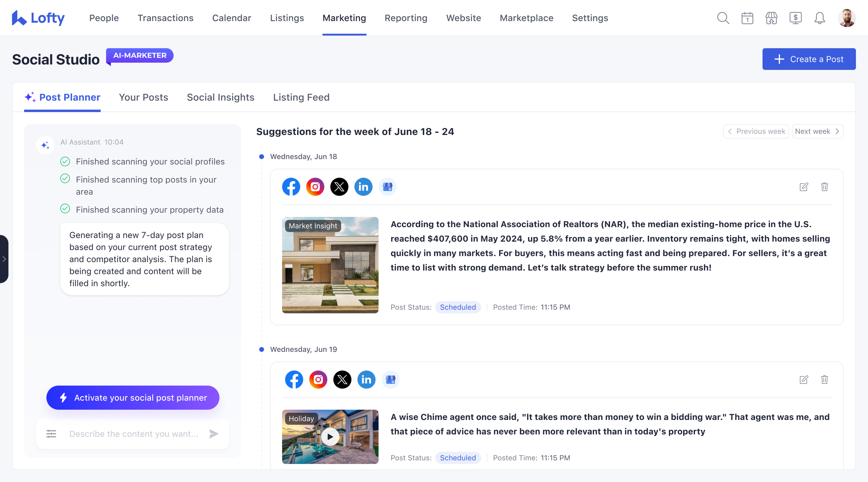Click the Create a Post button
This screenshot has height=482, width=868.
pos(809,59)
